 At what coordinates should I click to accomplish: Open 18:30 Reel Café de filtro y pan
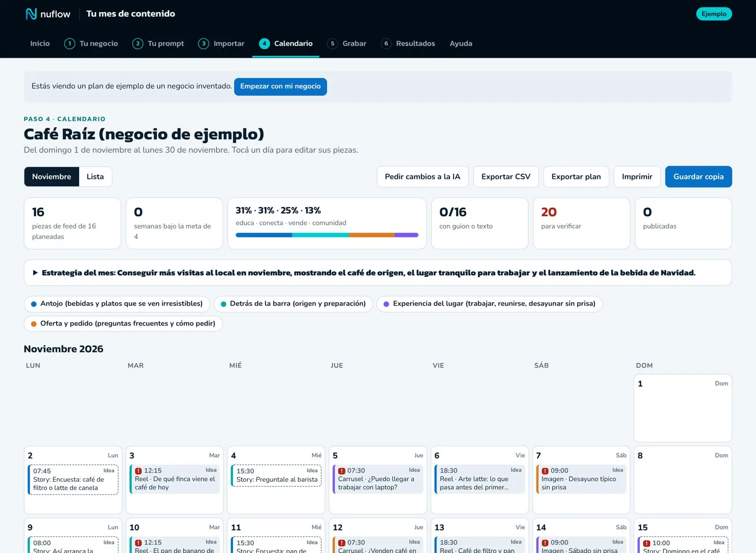(480, 545)
